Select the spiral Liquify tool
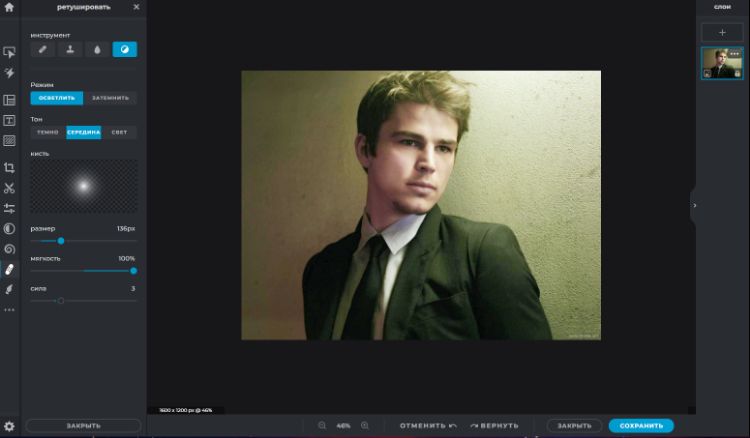 coord(9,249)
